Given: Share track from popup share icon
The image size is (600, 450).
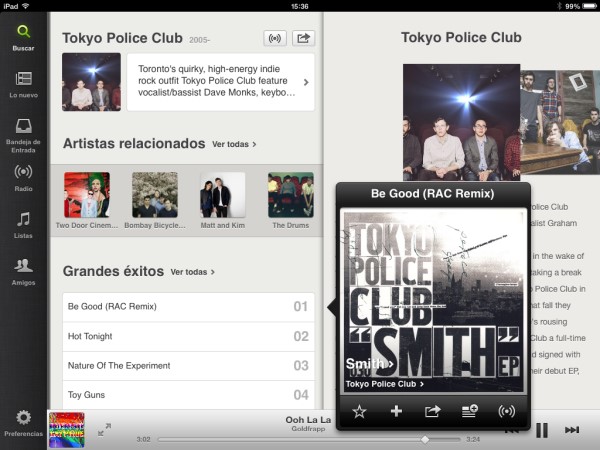Looking at the screenshot, I should (432, 411).
